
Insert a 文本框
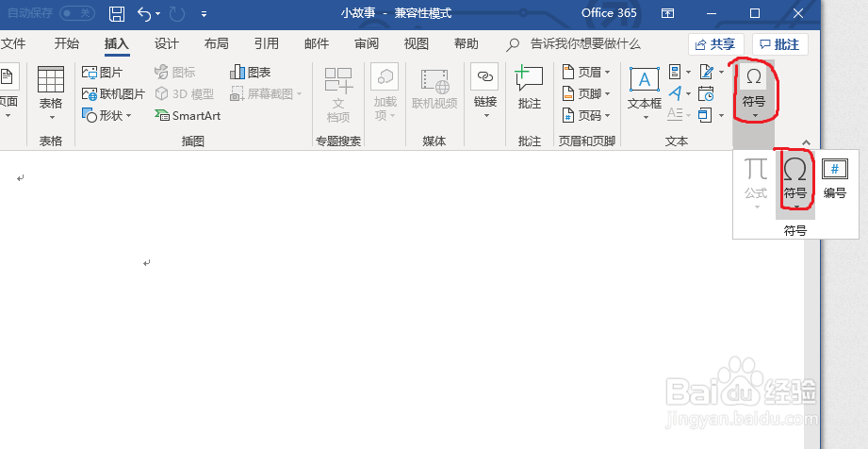645,94
